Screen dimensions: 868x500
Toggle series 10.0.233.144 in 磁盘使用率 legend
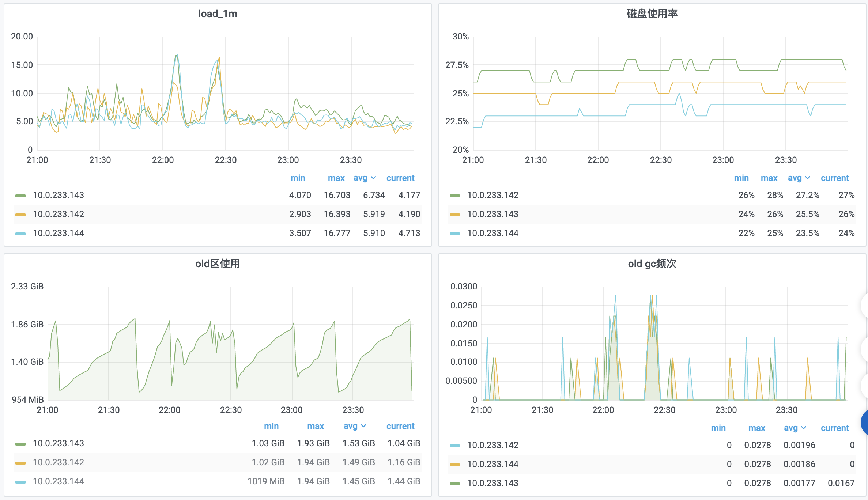tap(493, 233)
